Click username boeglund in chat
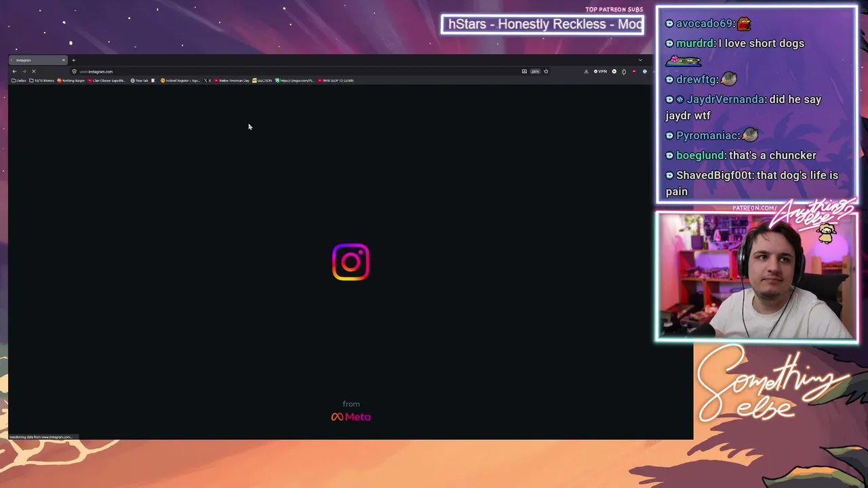The width and height of the screenshot is (868, 488). click(700, 155)
